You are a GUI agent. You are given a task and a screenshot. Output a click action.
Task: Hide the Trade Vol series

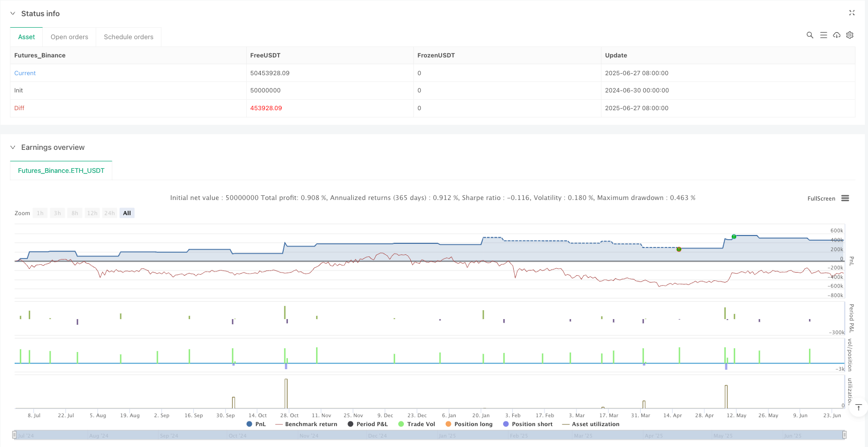point(416,424)
